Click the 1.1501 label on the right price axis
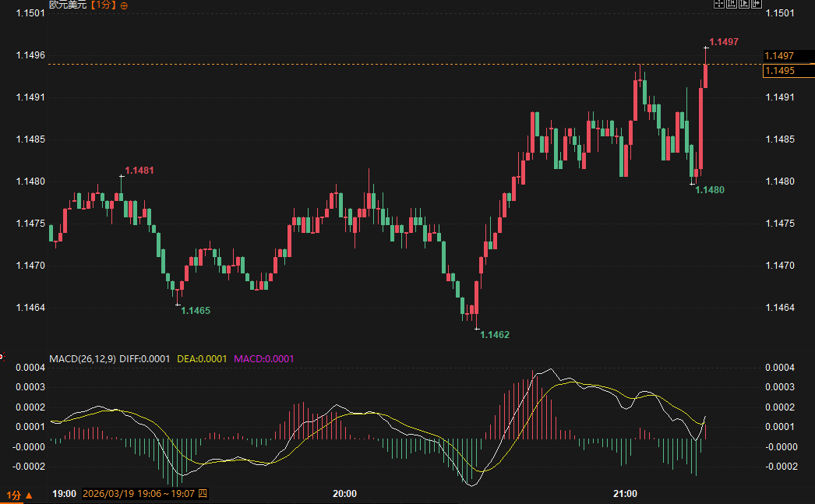Screen dimensions: 815x504 pos(780,13)
